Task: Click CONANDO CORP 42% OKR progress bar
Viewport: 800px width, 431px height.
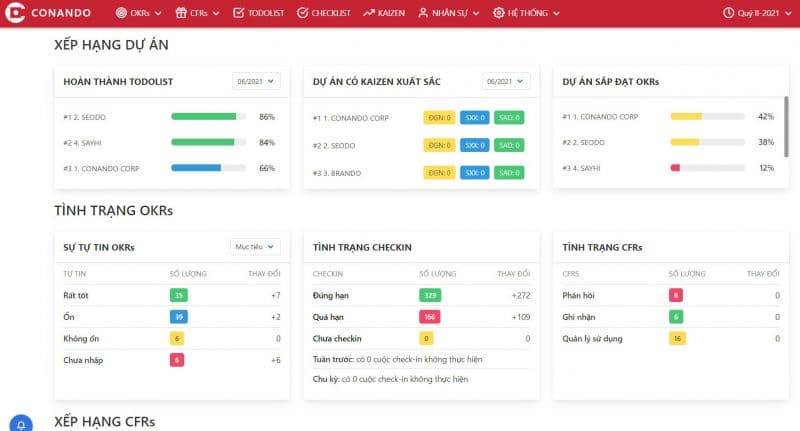Action: click(x=708, y=116)
